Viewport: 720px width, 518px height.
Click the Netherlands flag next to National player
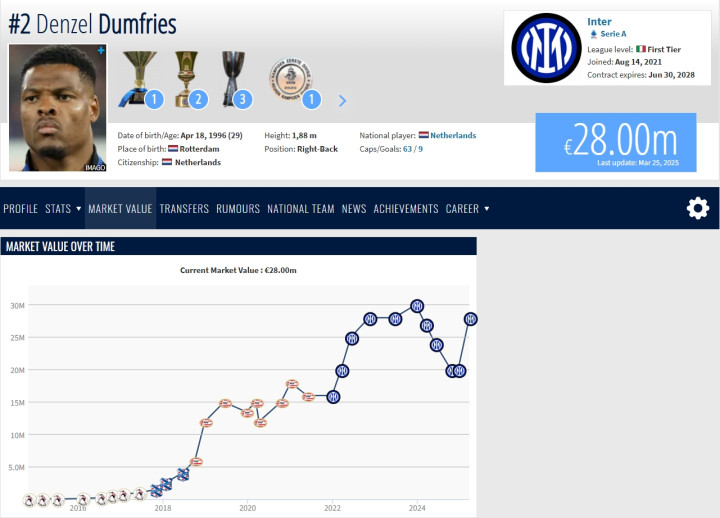(423, 135)
